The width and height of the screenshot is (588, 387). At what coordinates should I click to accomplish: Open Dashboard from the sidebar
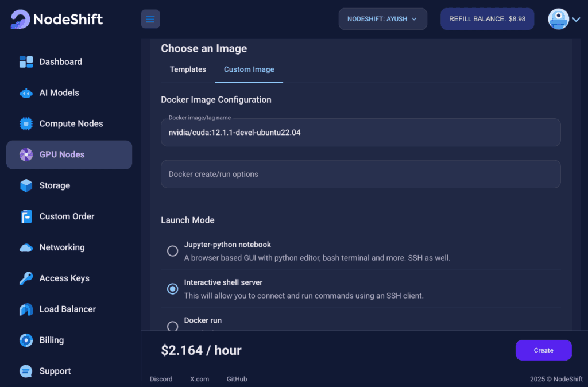tap(69, 62)
